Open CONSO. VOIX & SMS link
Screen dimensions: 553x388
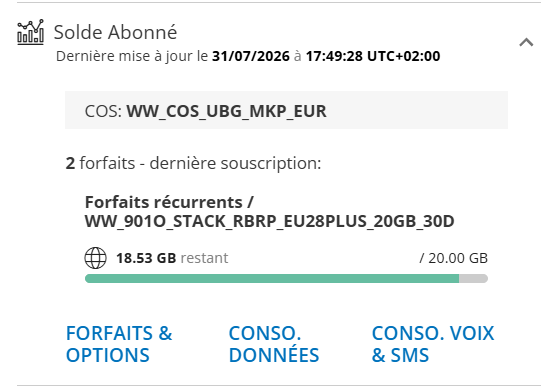433,344
